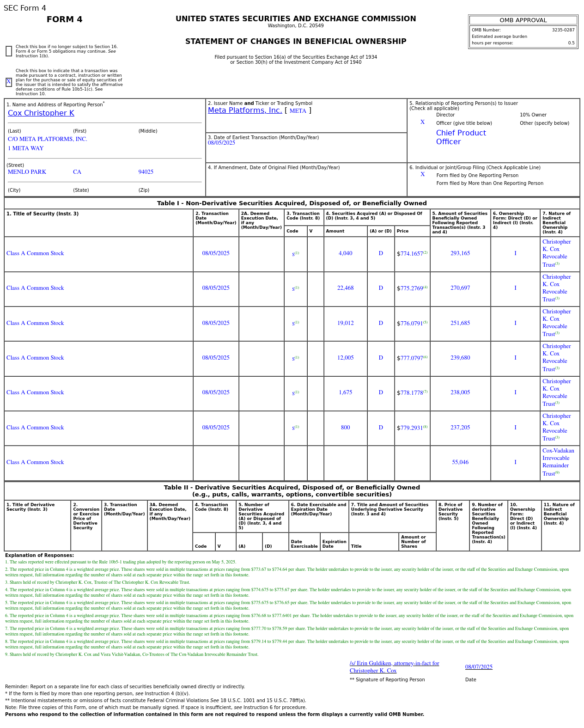Click the price $776.0791 cell
This screenshot has height=728, width=584.
412,323
